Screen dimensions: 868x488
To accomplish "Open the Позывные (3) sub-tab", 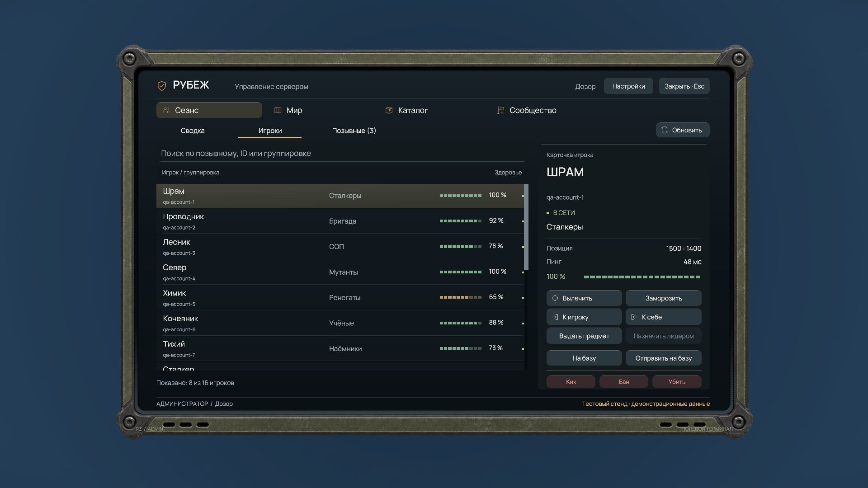I will (x=354, y=131).
